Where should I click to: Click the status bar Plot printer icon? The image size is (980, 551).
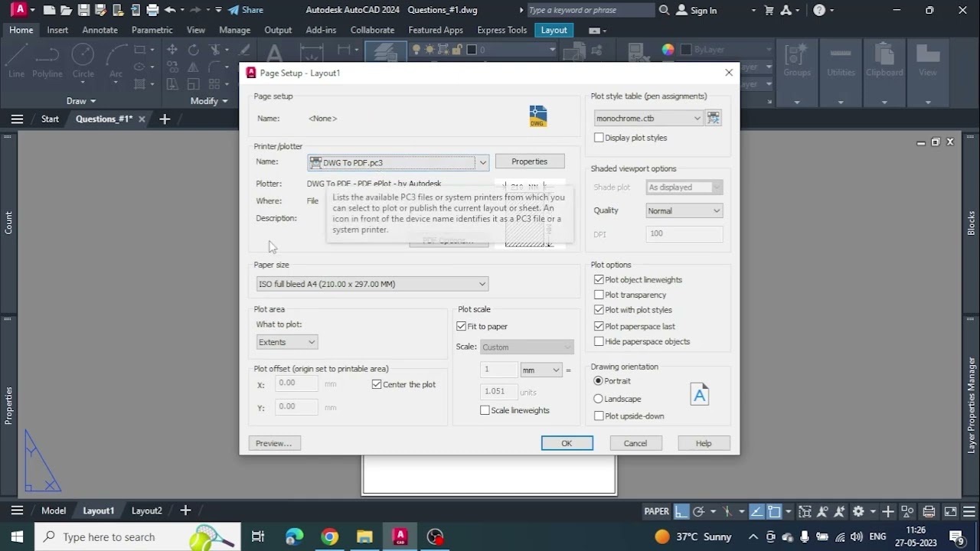929,511
